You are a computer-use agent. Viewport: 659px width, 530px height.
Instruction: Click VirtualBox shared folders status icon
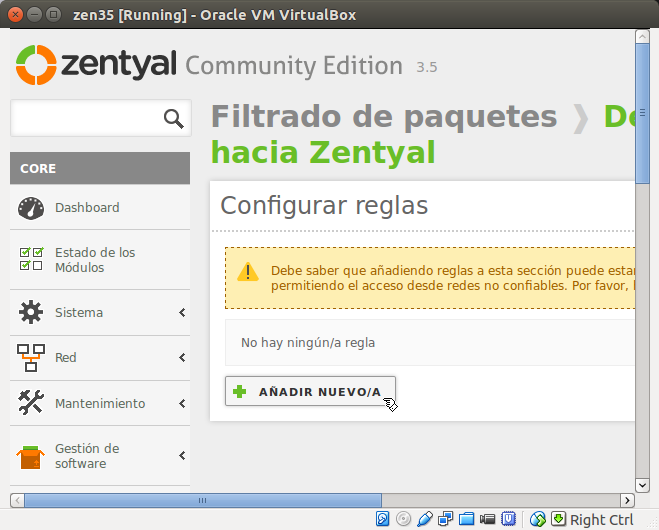[x=467, y=519]
